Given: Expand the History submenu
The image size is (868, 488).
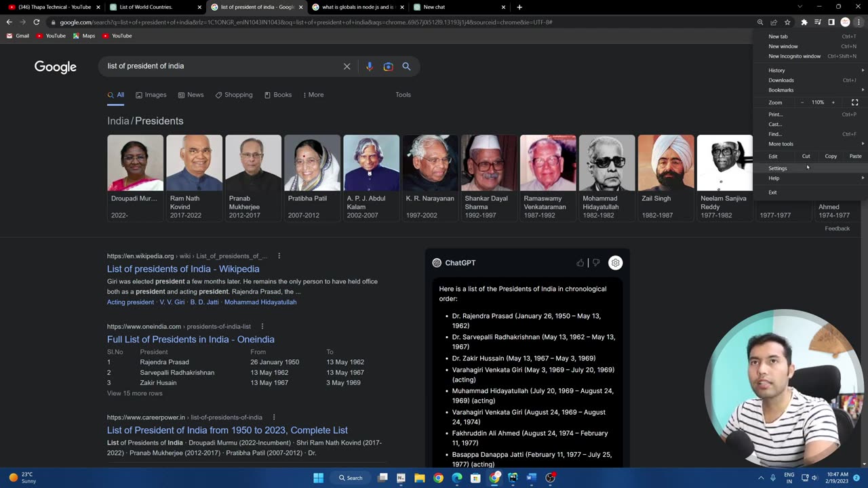Looking at the screenshot, I should 810,70.
